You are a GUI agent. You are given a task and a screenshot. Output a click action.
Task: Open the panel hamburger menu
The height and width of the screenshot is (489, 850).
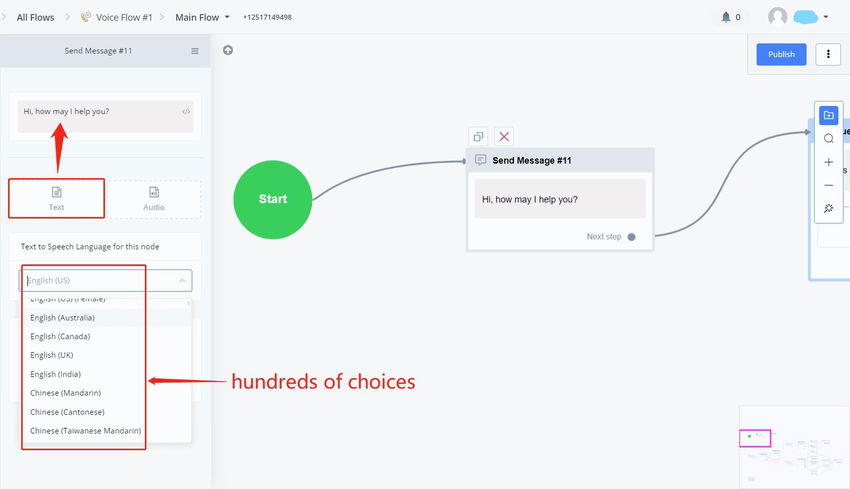click(195, 51)
